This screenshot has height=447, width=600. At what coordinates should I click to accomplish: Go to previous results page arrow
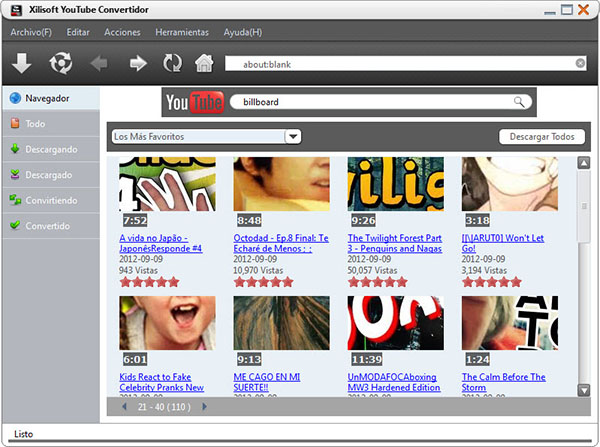click(x=124, y=406)
